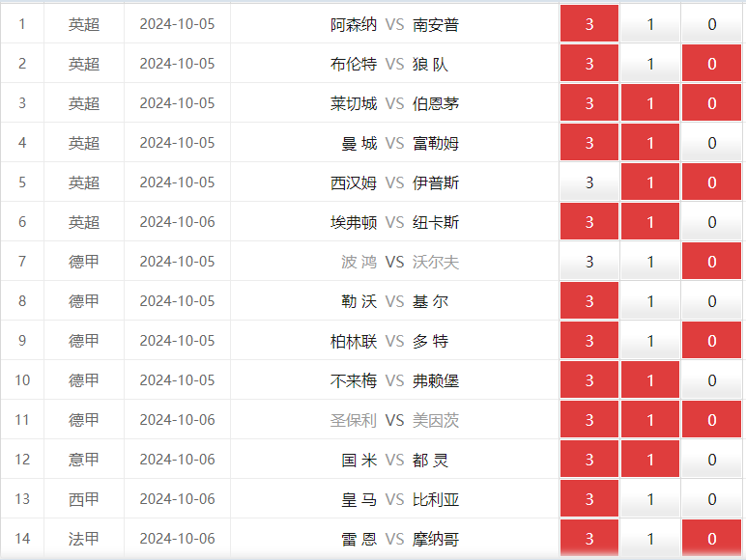Toggle the 0 option for 阿森纳 VS 南安普
The width and height of the screenshot is (746, 560).
(x=711, y=24)
